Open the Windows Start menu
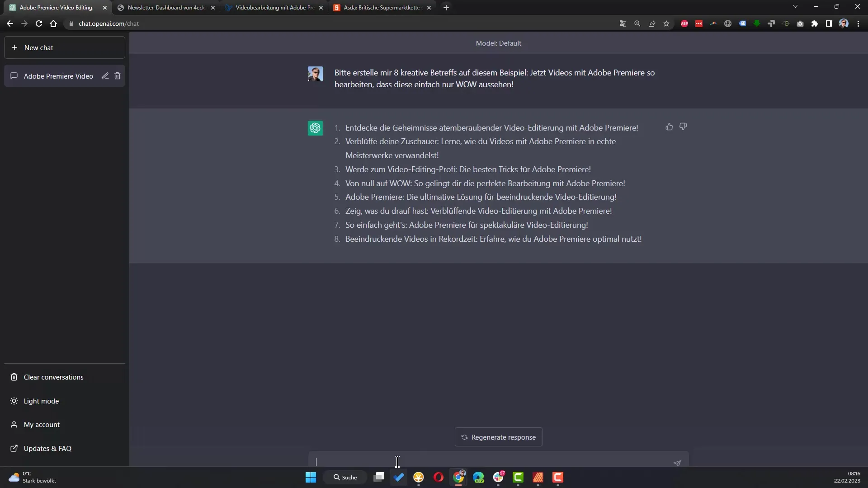 pos(311,477)
